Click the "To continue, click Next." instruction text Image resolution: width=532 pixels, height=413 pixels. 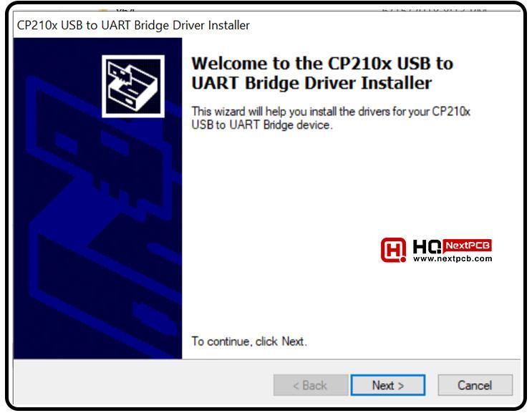(249, 341)
